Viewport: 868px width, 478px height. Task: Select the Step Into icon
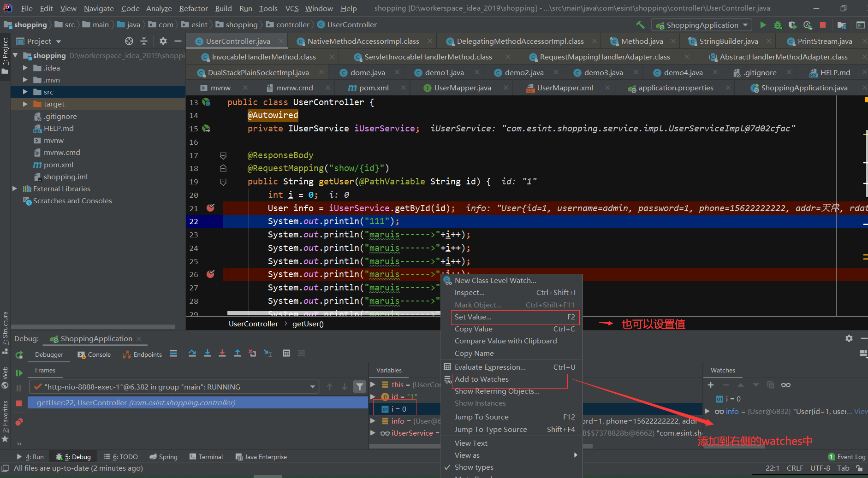coord(208,353)
